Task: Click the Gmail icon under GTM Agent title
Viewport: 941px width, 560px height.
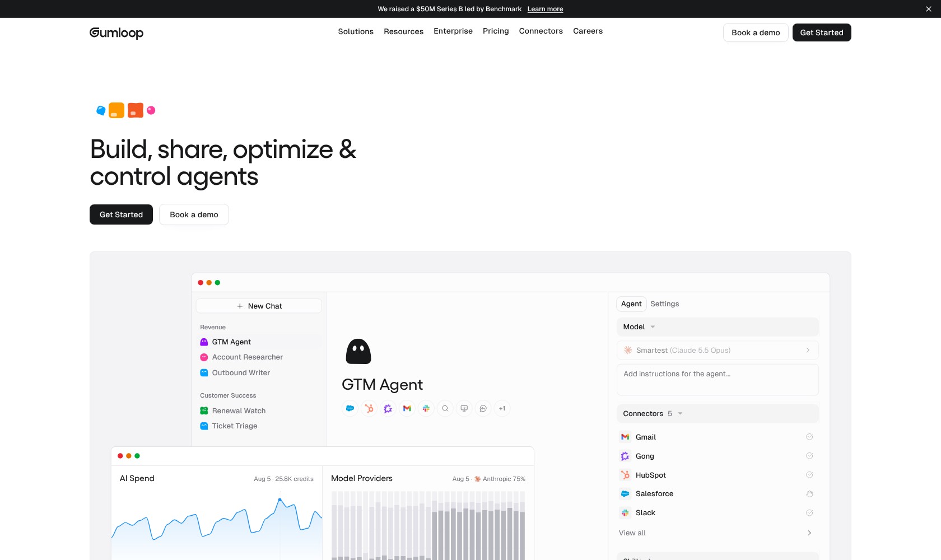Action: (407, 408)
